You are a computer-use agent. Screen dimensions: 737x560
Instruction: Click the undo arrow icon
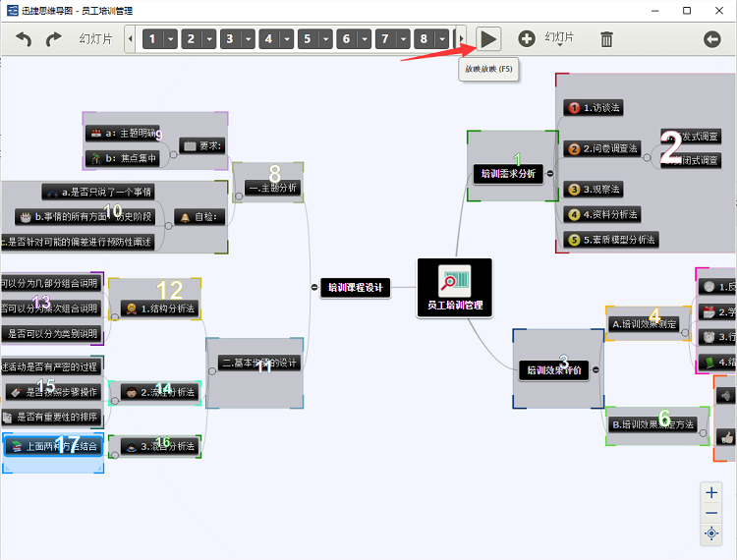tap(24, 39)
